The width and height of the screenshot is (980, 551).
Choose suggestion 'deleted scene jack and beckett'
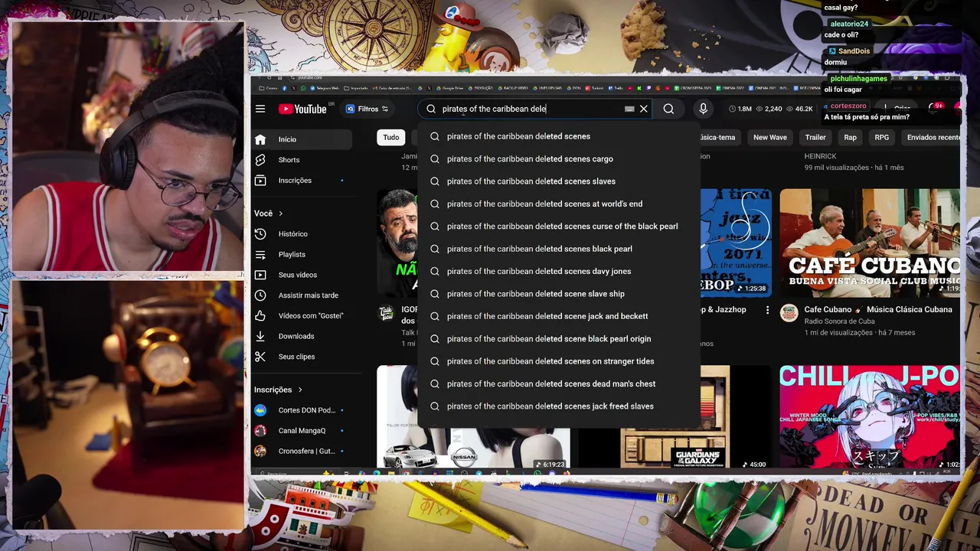tap(559, 316)
